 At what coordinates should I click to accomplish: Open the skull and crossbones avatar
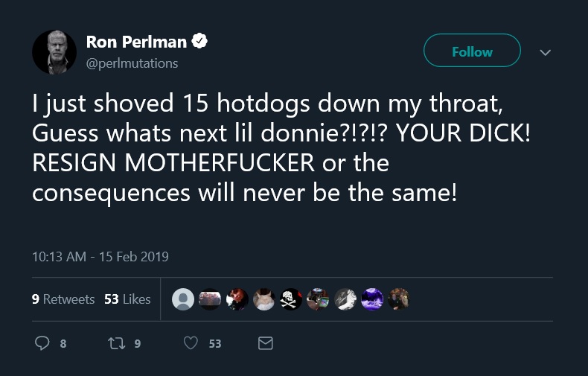tap(291, 299)
